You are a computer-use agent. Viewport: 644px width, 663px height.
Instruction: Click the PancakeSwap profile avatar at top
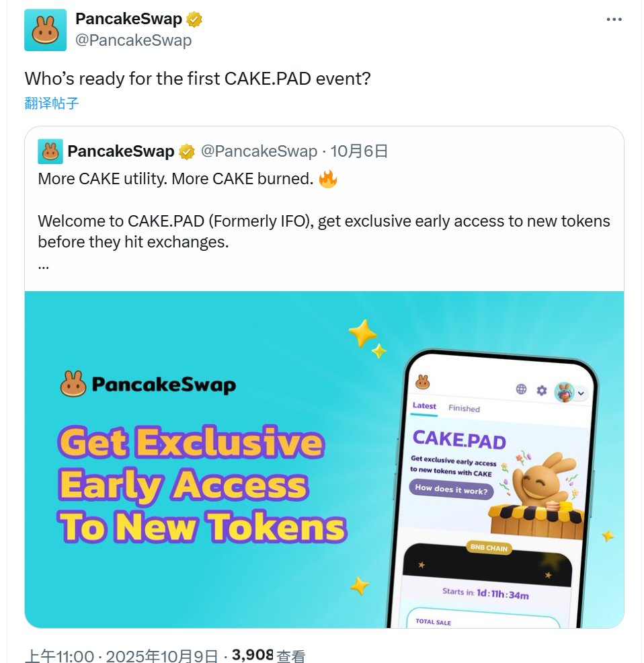click(x=45, y=30)
